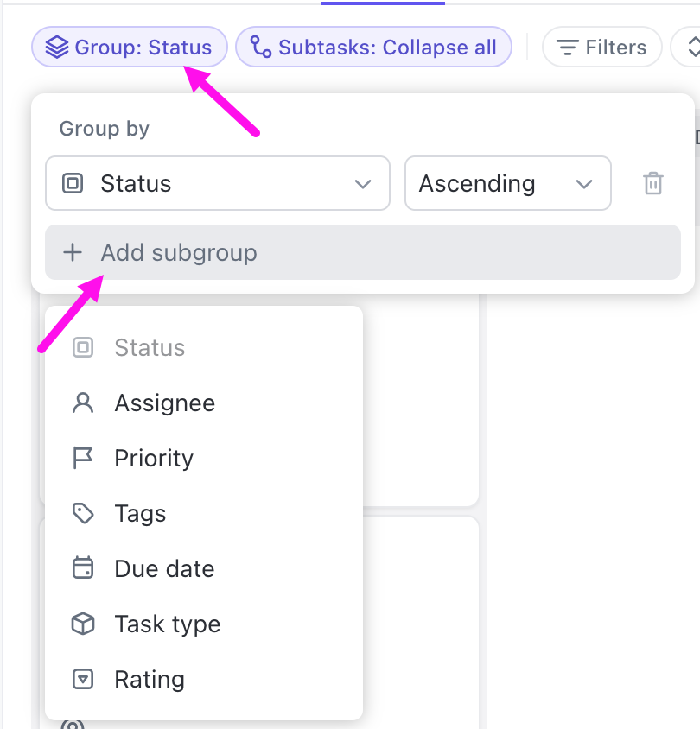Open the Filters button

tap(601, 48)
